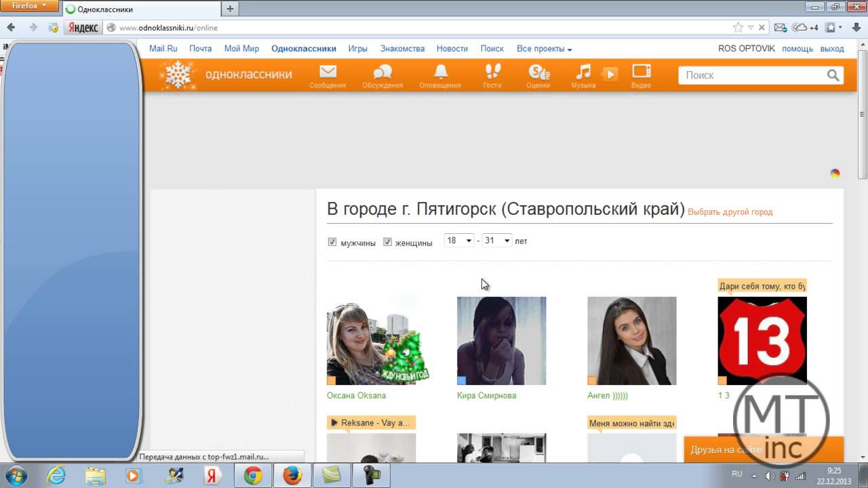Play Reksane - Vay status track
Image resolution: width=868 pixels, height=488 pixels.
point(371,423)
